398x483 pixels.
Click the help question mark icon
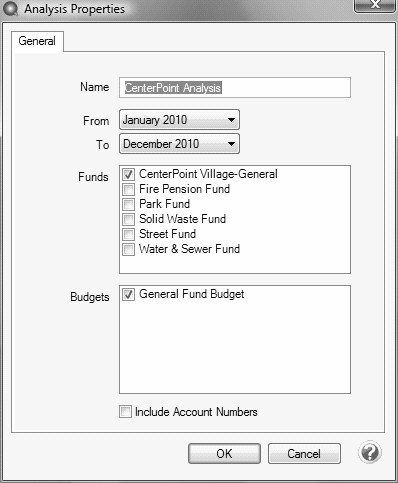click(x=370, y=453)
